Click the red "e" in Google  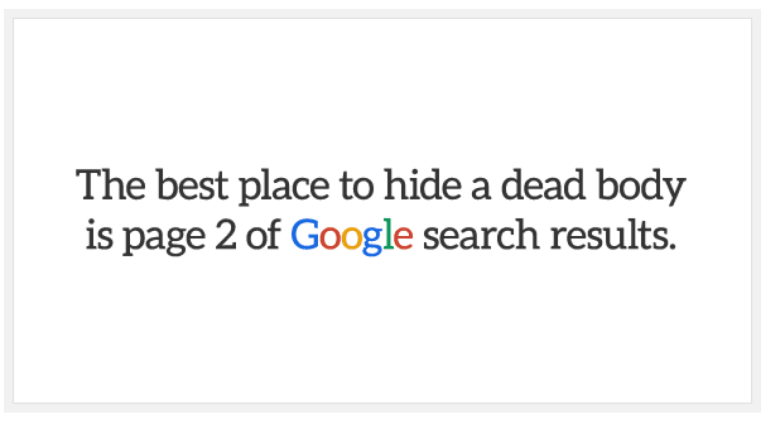[401, 239]
